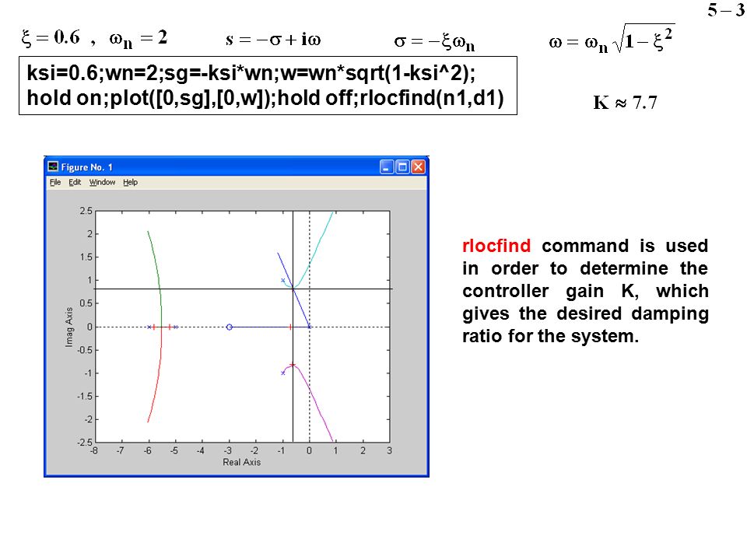This screenshot has height=560, width=747.
Task: Click the formula 'σ = −ξωn'
Action: coord(434,42)
